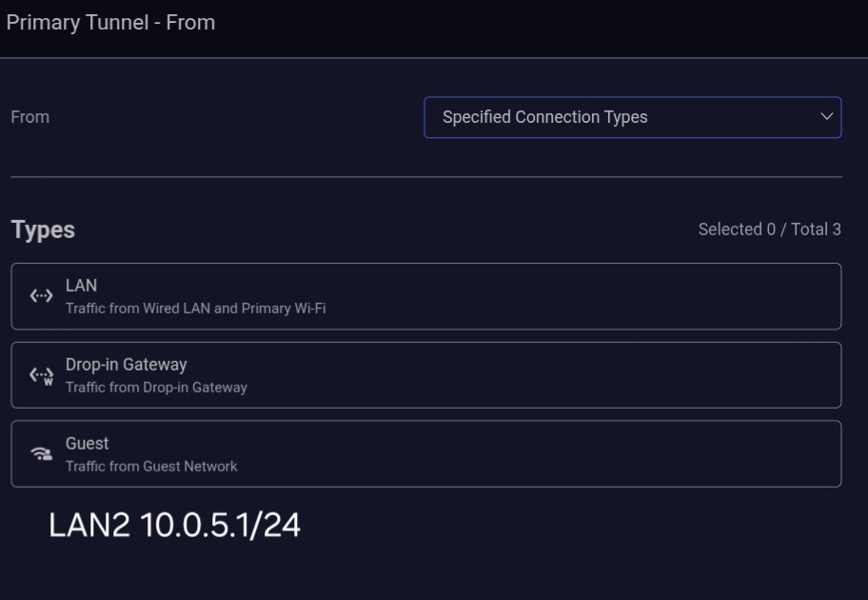The image size is (868, 600).
Task: Click the "Guest" option title text
Action: pyautogui.click(x=87, y=444)
